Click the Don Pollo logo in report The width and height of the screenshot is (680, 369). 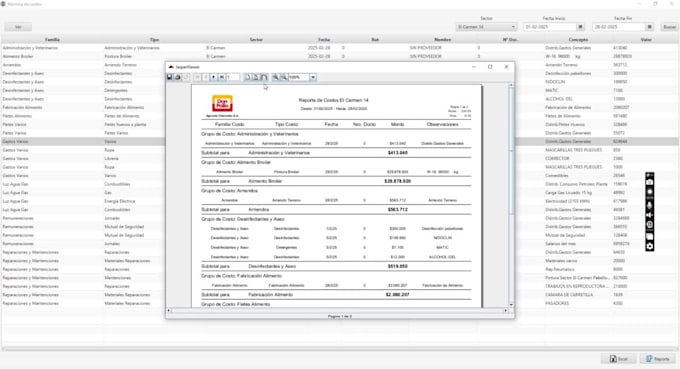coord(222,104)
